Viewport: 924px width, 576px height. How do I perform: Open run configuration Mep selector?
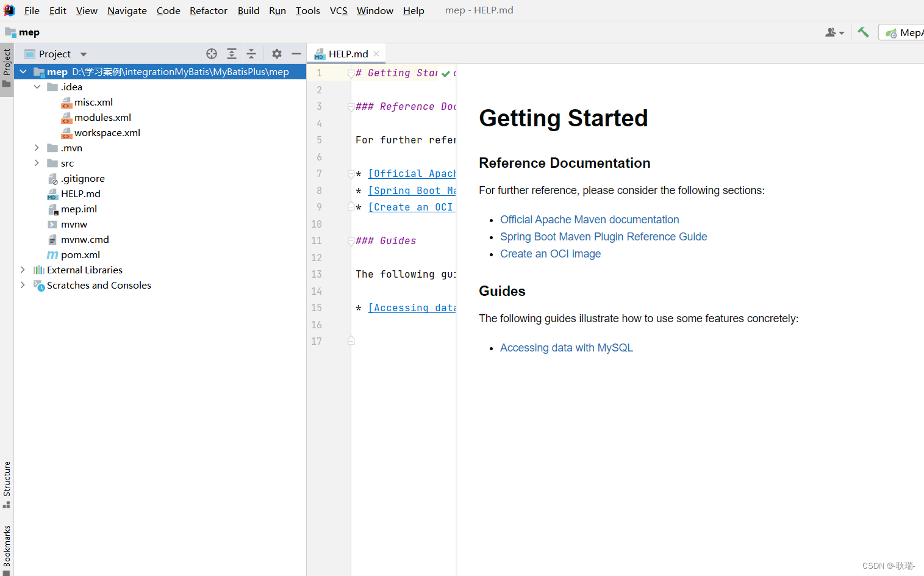click(903, 32)
